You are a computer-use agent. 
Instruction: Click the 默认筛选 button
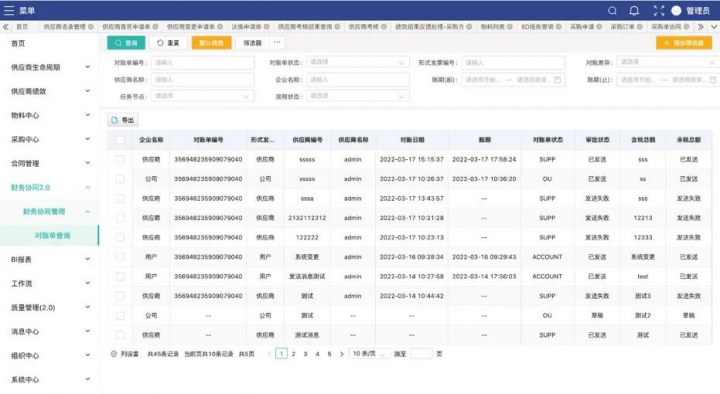coord(211,43)
